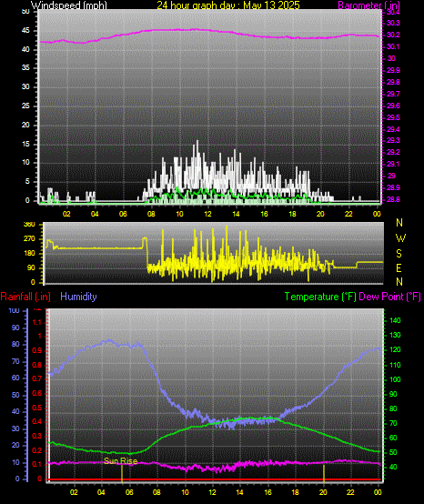Click the 1.1 rainfall axis value

(37, 322)
